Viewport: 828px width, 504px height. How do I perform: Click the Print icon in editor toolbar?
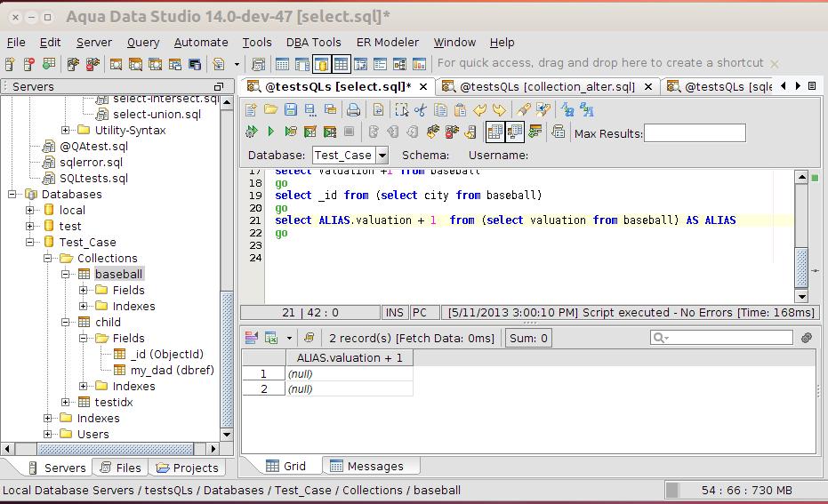pyautogui.click(x=353, y=109)
